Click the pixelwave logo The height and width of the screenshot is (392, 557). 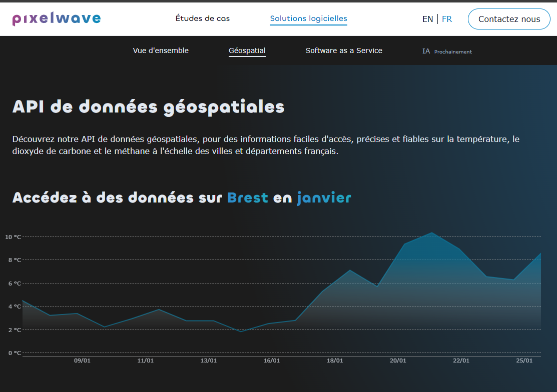(57, 19)
